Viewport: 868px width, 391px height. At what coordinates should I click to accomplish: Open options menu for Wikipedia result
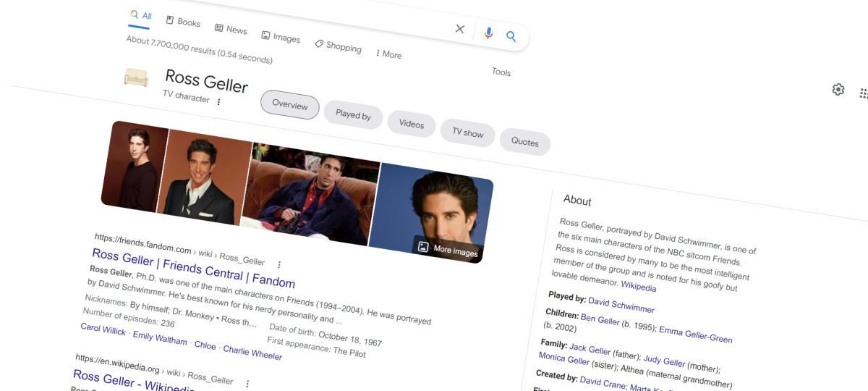click(x=247, y=384)
